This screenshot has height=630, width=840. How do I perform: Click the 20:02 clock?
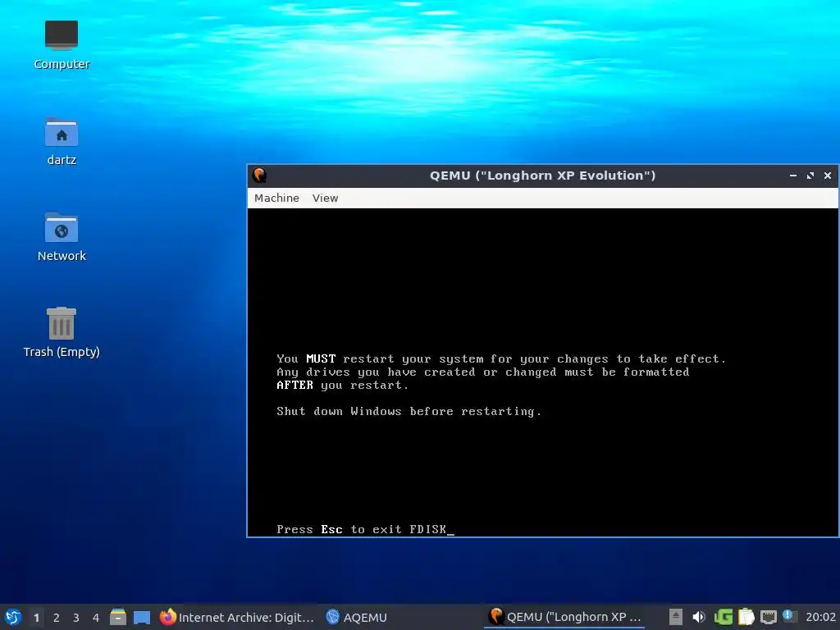tap(820, 617)
